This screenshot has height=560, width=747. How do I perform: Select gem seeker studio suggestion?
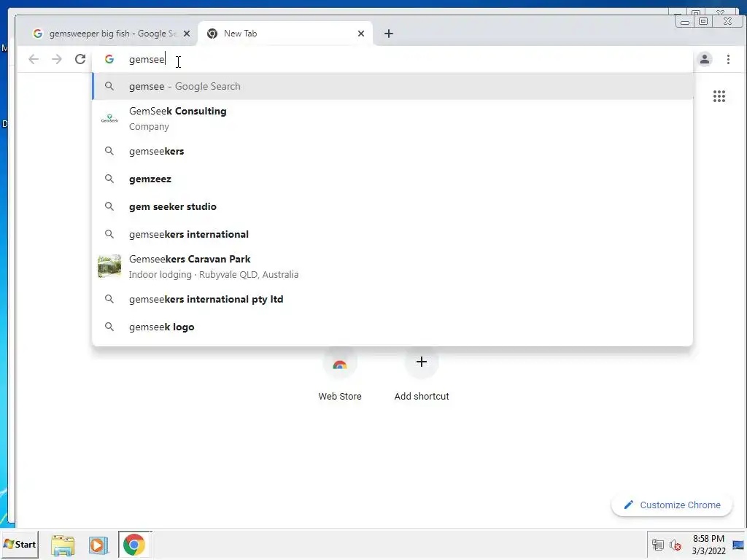[392, 206]
